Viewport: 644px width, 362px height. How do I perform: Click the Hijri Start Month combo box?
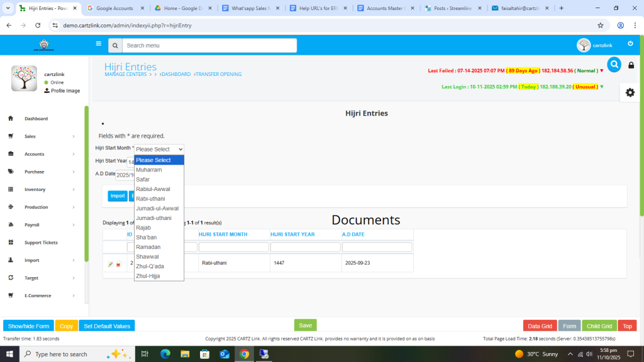tap(158, 149)
